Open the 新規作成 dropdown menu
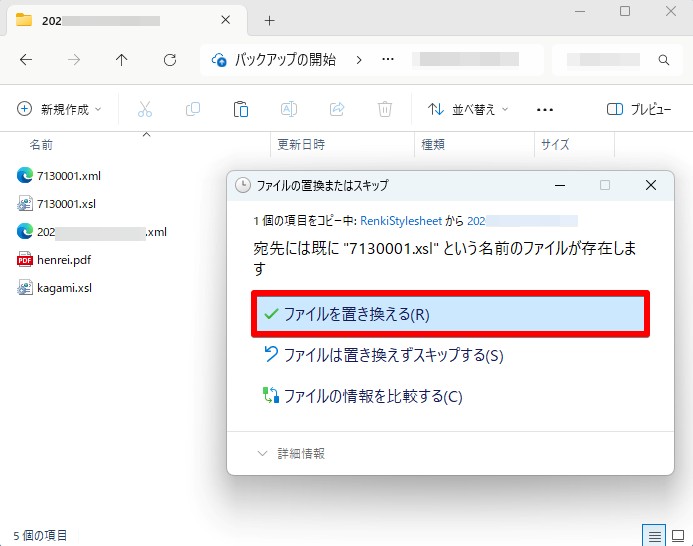Image resolution: width=693 pixels, height=546 pixels. 59,109
